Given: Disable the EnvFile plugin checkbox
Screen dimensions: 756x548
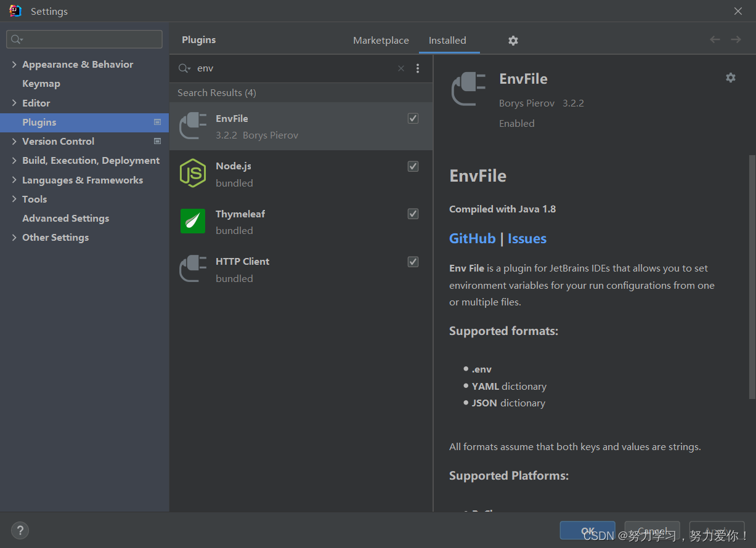Looking at the screenshot, I should click(x=413, y=118).
